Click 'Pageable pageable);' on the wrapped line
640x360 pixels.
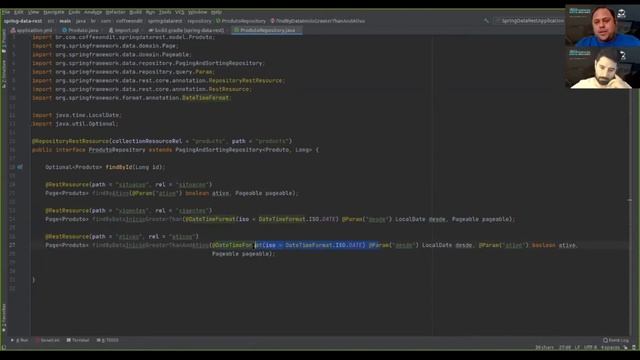(243, 254)
